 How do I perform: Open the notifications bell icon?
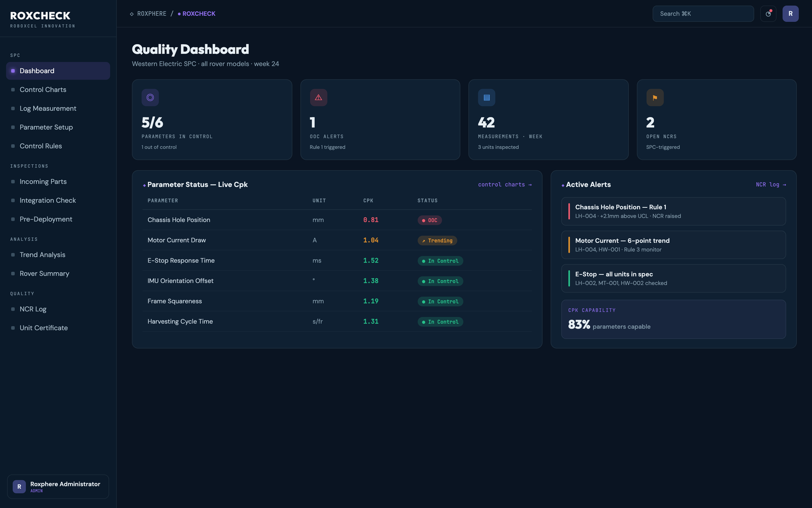(768, 14)
